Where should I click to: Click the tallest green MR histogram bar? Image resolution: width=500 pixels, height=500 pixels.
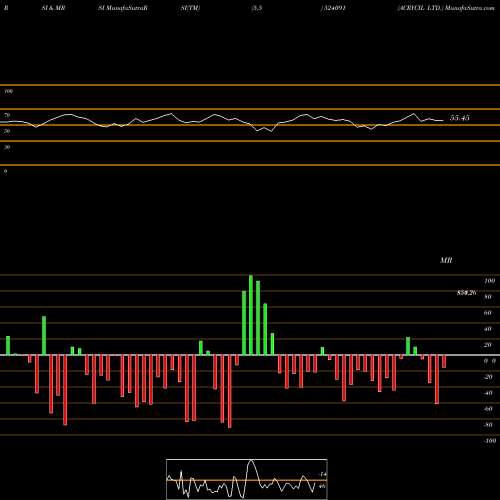[251, 315]
